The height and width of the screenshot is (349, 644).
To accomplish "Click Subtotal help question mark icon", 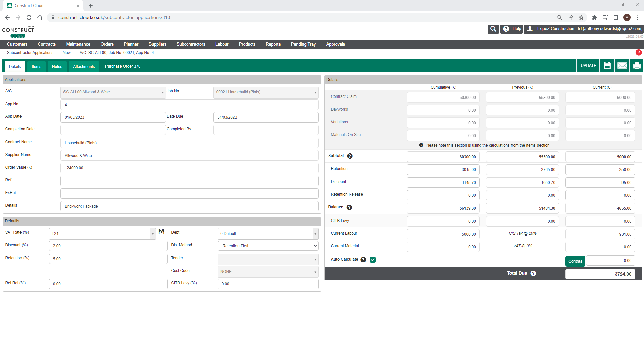I will [350, 156].
